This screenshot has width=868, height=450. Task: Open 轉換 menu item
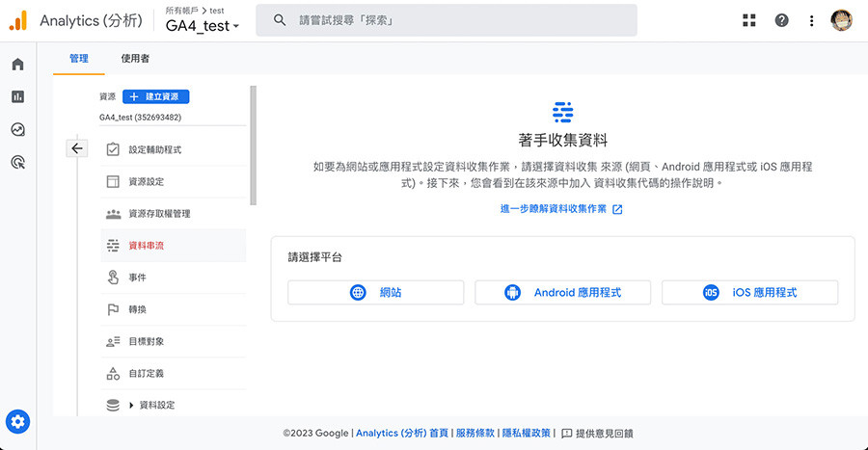(174, 309)
